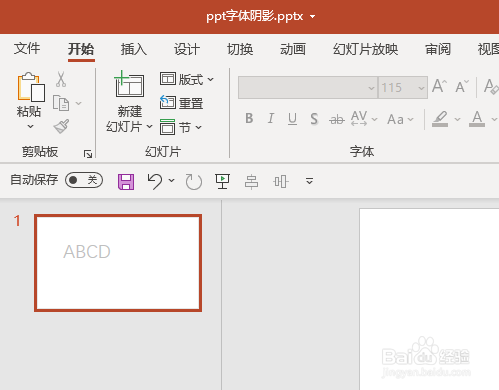Click the align center objects icon
499x390 pixels.
[x=251, y=182]
